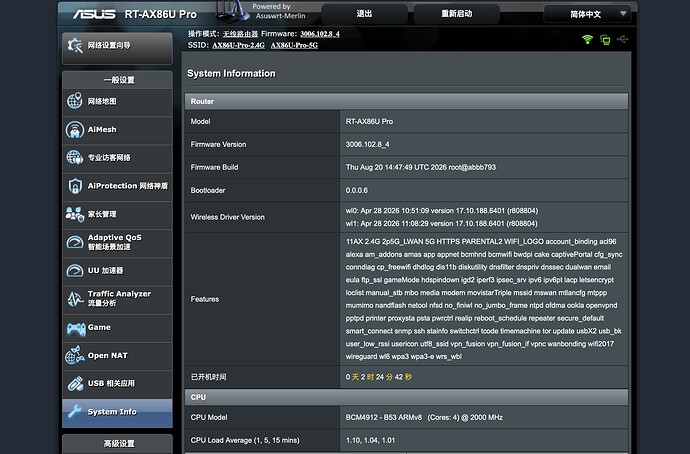Open 家长管理 menu item
The height and width of the screenshot is (454, 690).
[x=117, y=214]
